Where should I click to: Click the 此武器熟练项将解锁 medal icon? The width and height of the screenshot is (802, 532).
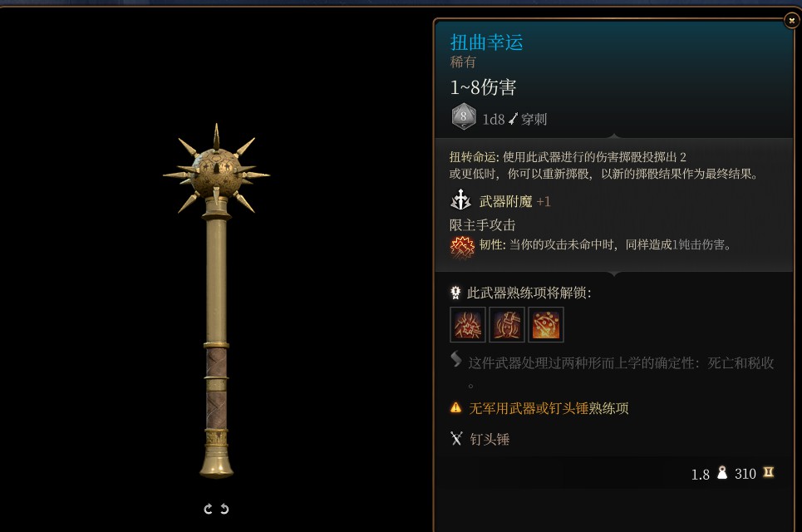point(455,293)
